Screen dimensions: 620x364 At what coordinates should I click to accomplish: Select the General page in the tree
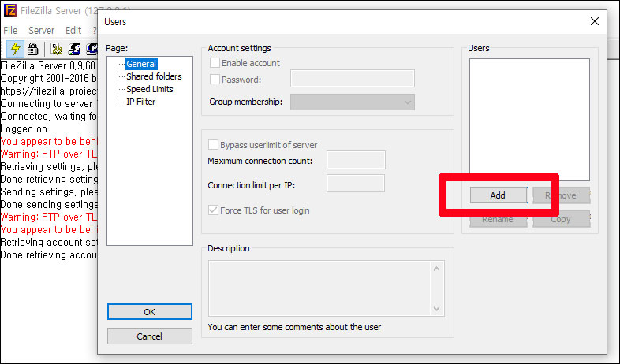(141, 64)
